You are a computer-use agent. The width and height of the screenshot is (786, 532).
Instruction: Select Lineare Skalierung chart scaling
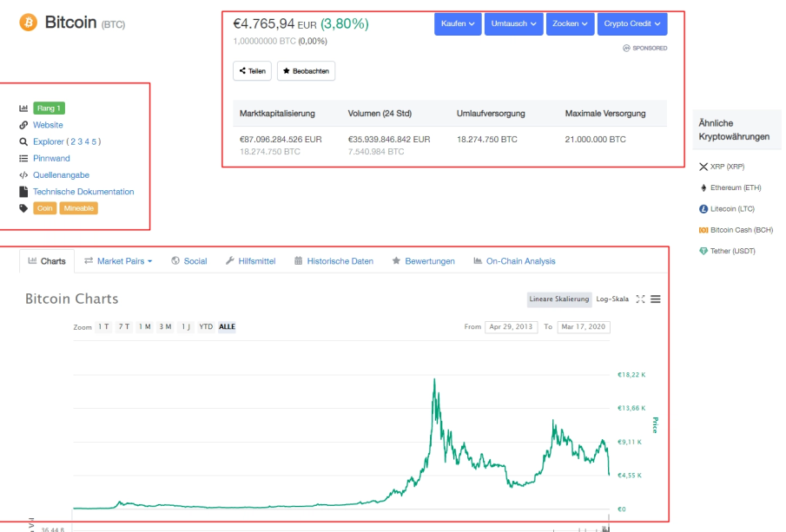[559, 299]
